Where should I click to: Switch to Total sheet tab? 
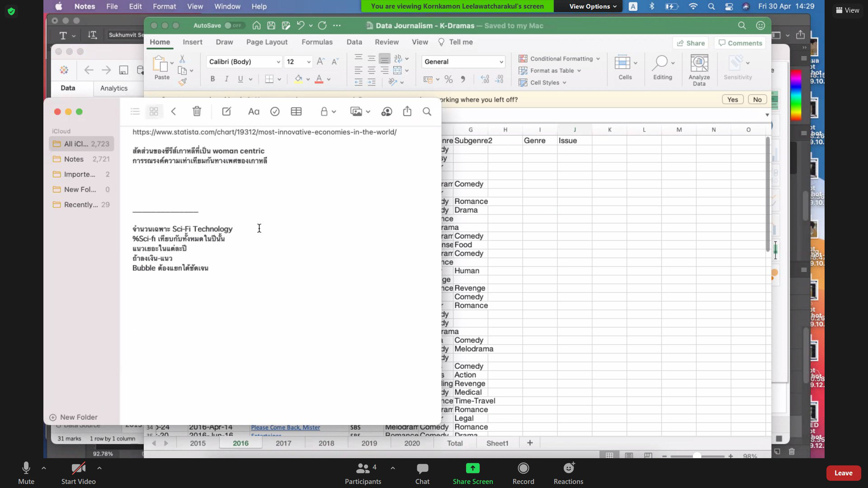pyautogui.click(x=455, y=443)
